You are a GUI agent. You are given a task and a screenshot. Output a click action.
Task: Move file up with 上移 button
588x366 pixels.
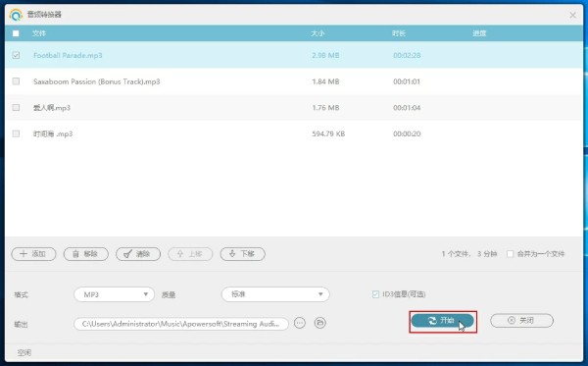190,254
